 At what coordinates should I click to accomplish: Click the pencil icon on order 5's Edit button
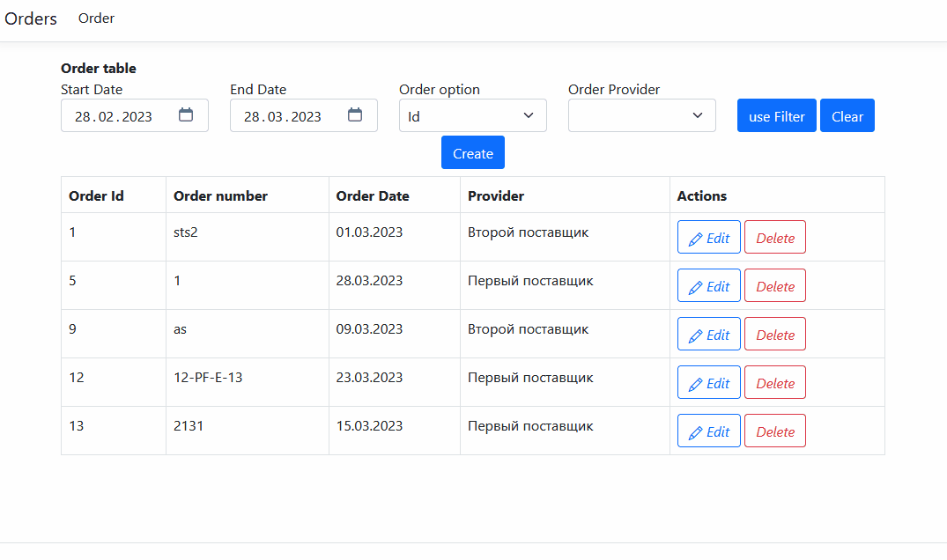click(x=695, y=284)
